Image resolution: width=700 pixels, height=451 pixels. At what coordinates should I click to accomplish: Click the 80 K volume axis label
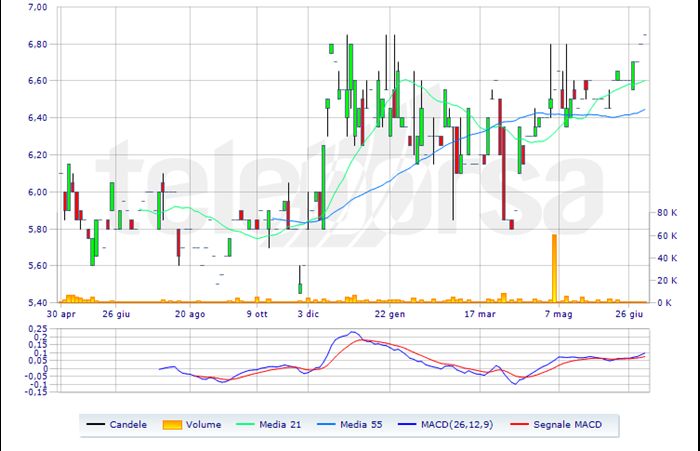667,213
